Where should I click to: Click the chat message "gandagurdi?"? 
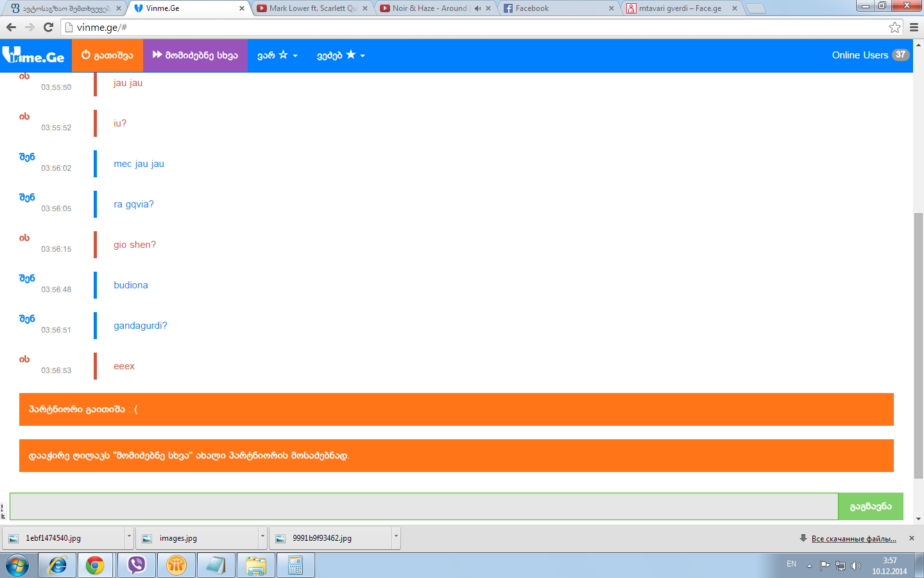click(x=141, y=326)
